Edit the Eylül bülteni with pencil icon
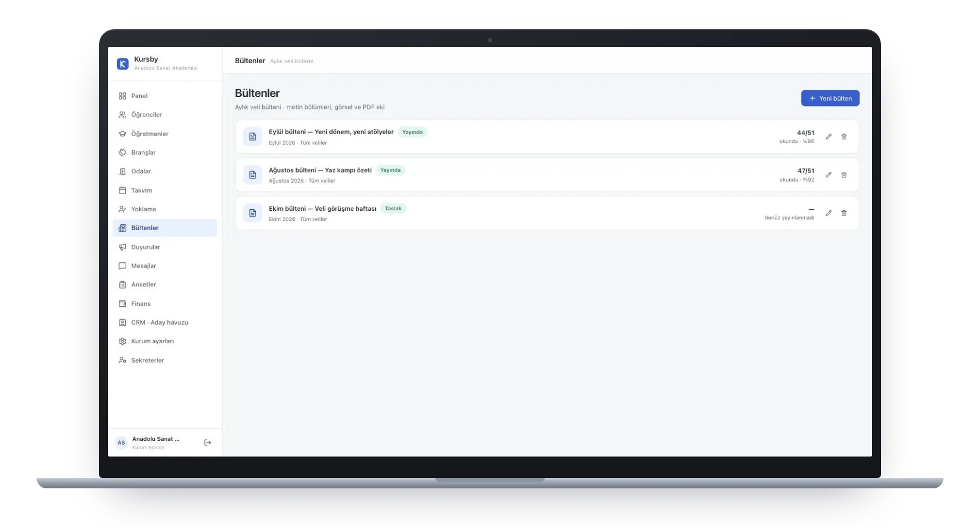This screenshot has width=980, height=528. coord(828,137)
